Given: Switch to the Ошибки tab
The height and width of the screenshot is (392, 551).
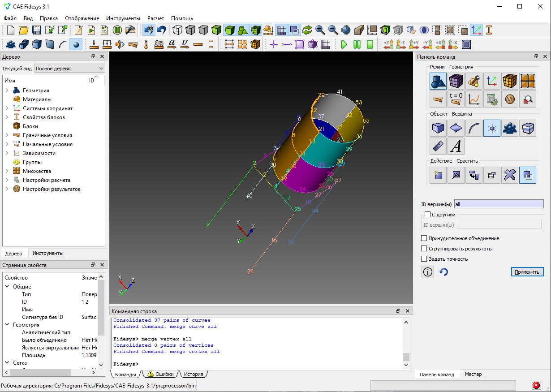Looking at the screenshot, I should 160,374.
